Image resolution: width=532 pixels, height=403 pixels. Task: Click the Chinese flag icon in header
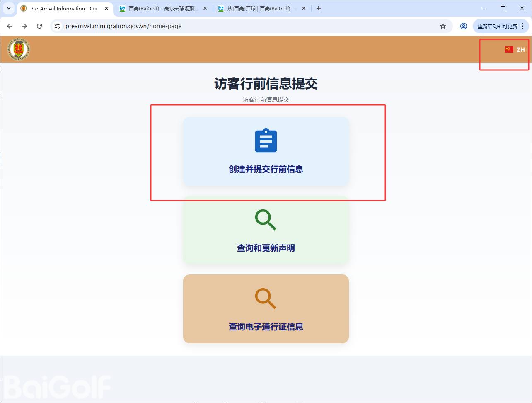(509, 50)
